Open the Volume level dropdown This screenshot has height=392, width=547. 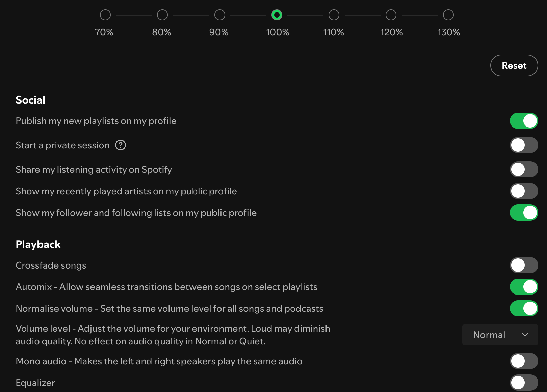point(500,335)
